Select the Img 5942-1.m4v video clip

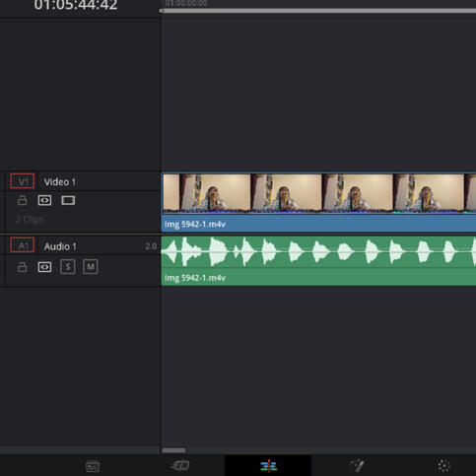click(318, 203)
